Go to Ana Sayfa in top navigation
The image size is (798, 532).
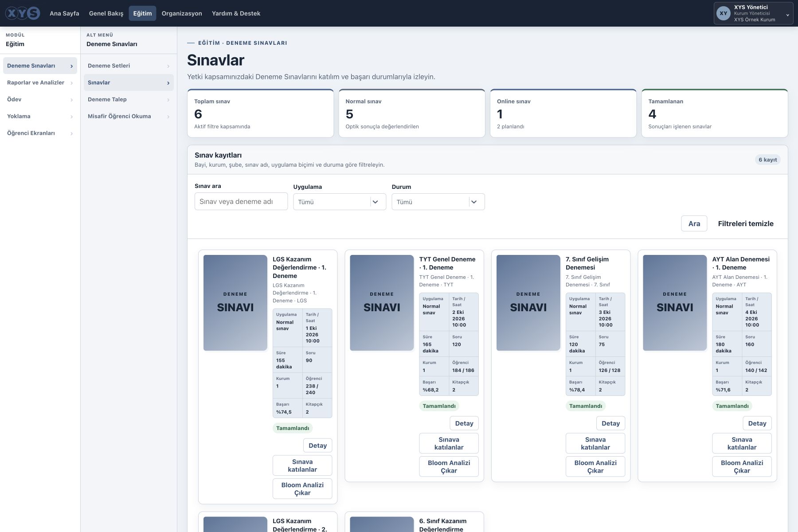point(64,13)
